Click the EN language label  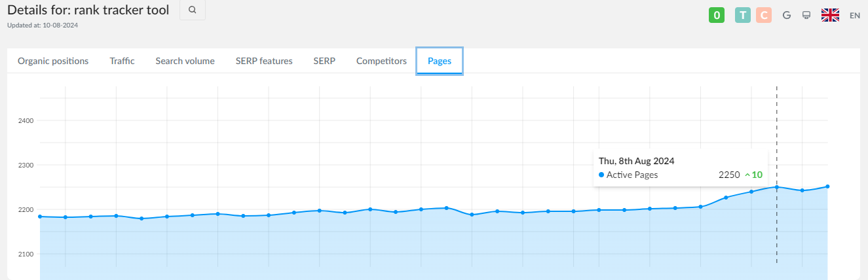point(855,15)
